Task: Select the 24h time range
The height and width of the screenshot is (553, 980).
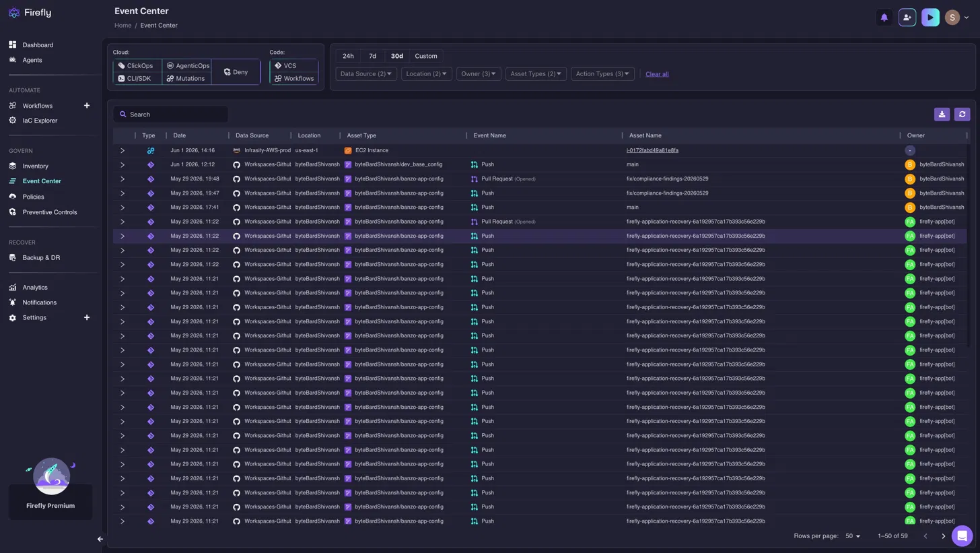Action: (348, 56)
